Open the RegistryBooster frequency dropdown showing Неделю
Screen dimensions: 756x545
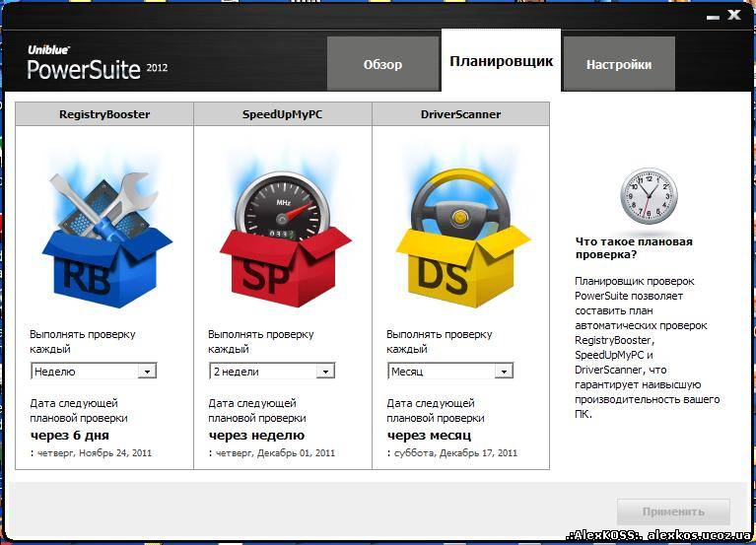coord(94,371)
